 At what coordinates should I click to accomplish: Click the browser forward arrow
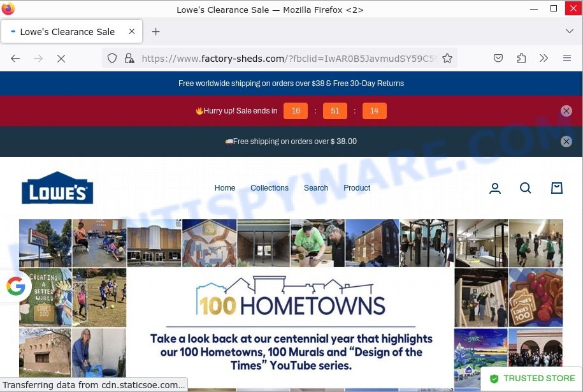tap(38, 59)
